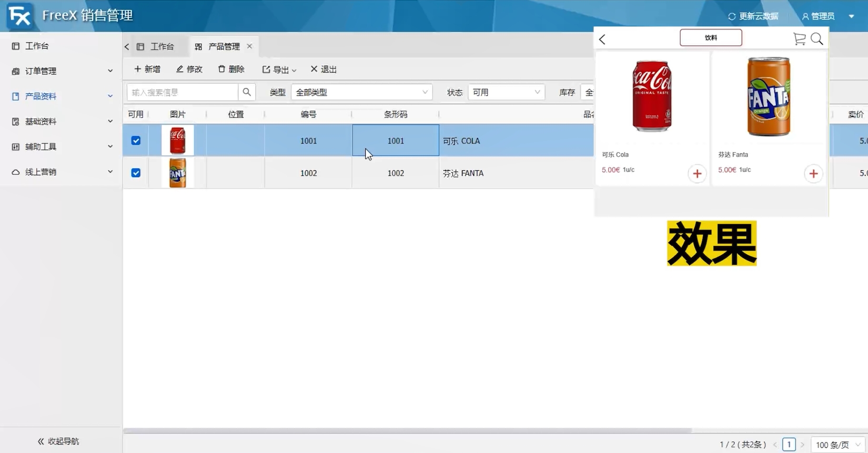The image size is (868, 453).
Task: Click the 位置 column header
Action: 236,114
